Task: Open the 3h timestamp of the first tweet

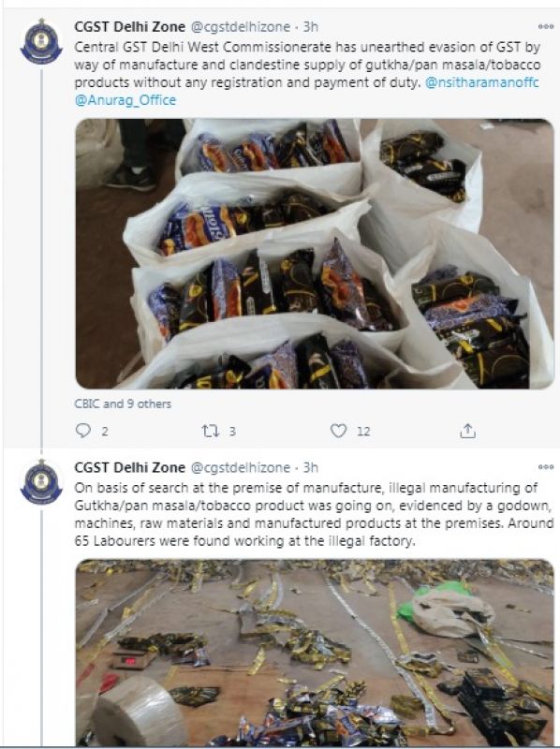Action: click(311, 27)
